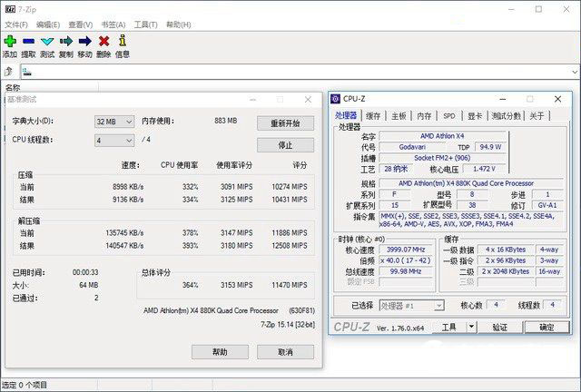Screen dimensions: 581x392
Task: Click the computer icon in address bar
Action: [x=27, y=72]
